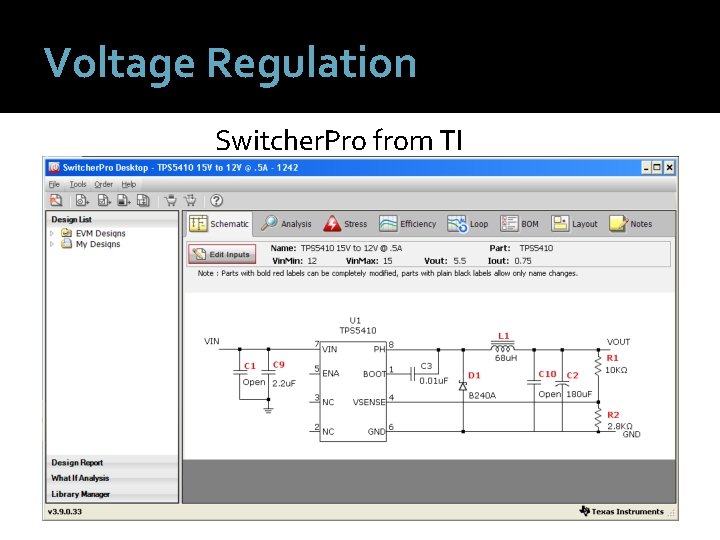Open the Library Manager panel
Viewport: 720px width, 540px height.
click(112, 494)
